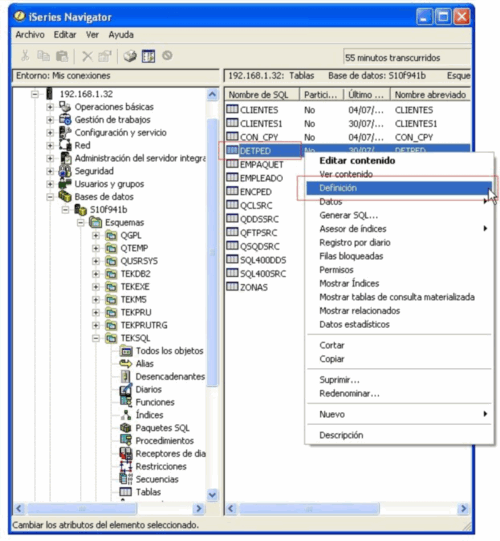Sort by Nombre de SQL column header

pos(262,95)
